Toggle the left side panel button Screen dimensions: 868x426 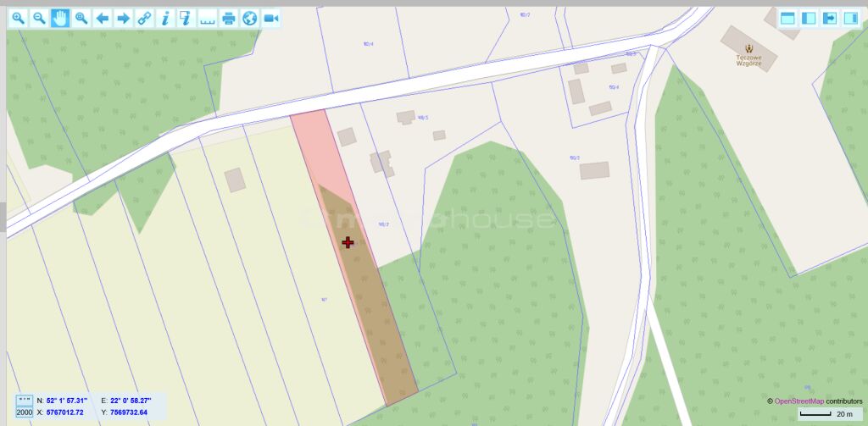(809, 19)
